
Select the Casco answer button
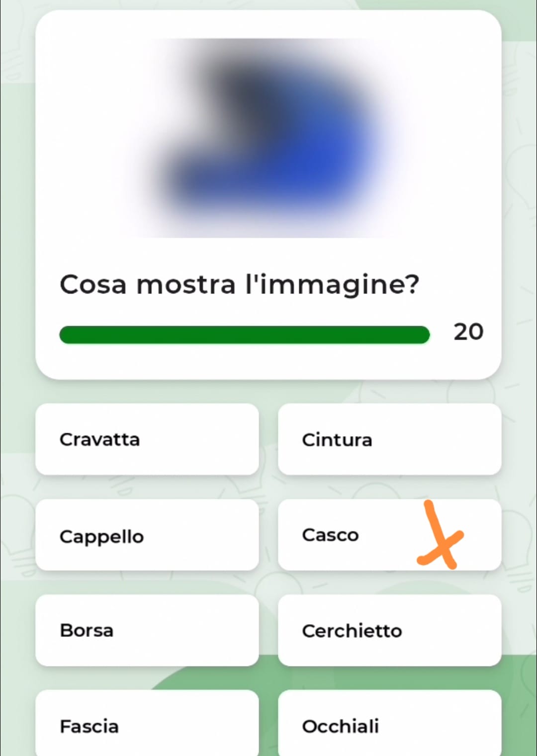tap(389, 535)
